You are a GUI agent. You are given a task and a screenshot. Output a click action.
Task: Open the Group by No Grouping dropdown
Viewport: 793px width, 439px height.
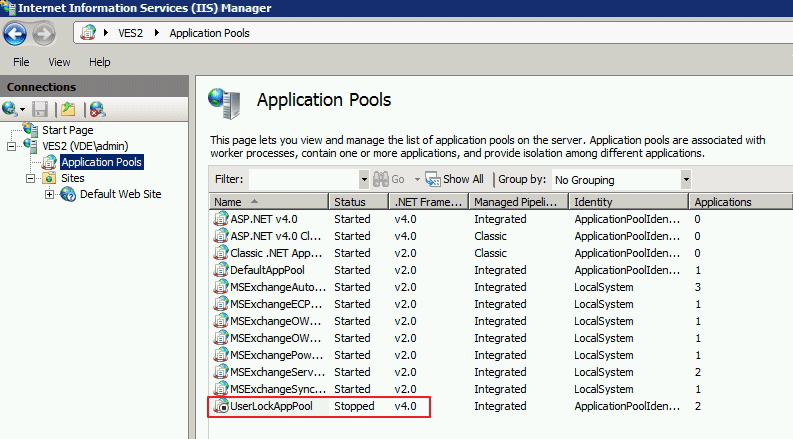(x=686, y=179)
